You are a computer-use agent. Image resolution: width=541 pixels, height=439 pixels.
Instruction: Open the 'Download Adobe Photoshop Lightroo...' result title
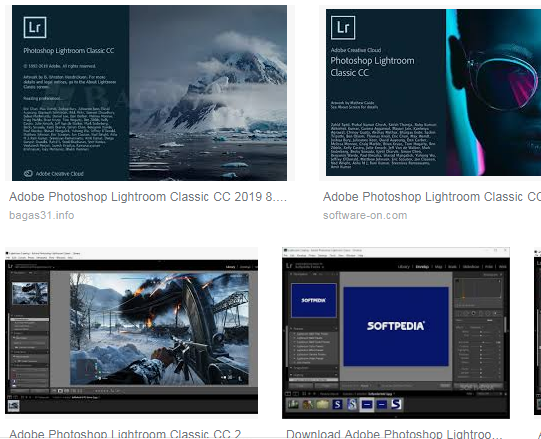tap(394, 433)
